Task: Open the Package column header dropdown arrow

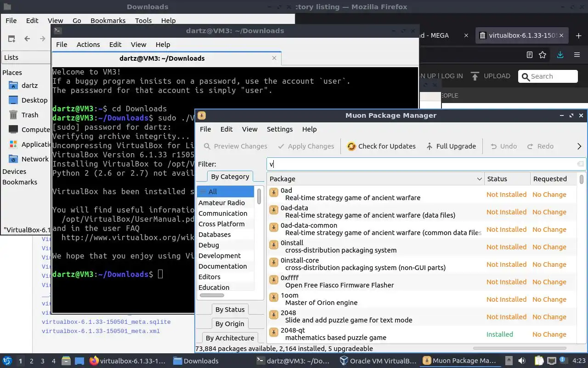Action: [x=479, y=179]
